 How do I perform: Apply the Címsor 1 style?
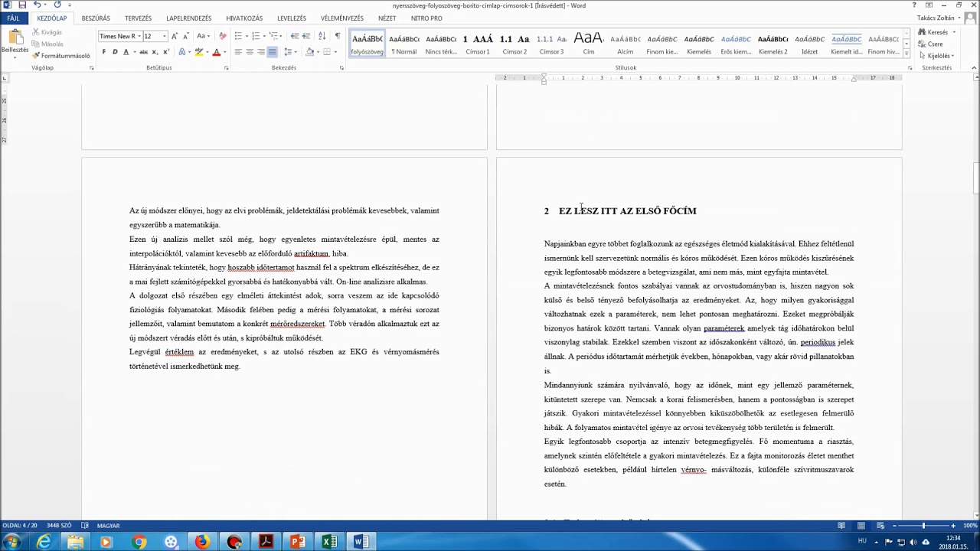pos(478,44)
